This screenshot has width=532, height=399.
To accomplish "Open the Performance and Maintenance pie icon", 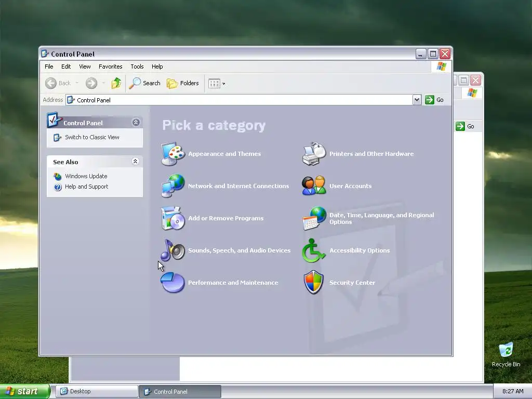I will click(x=172, y=282).
